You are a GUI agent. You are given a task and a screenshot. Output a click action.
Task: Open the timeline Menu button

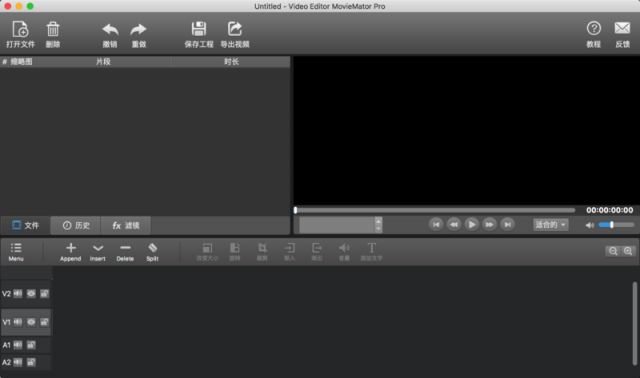coord(16,252)
